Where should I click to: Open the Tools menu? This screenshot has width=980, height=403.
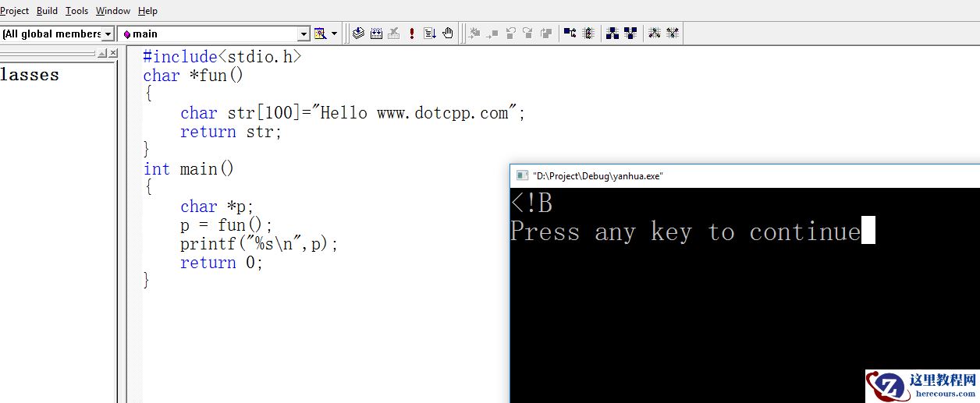76,11
